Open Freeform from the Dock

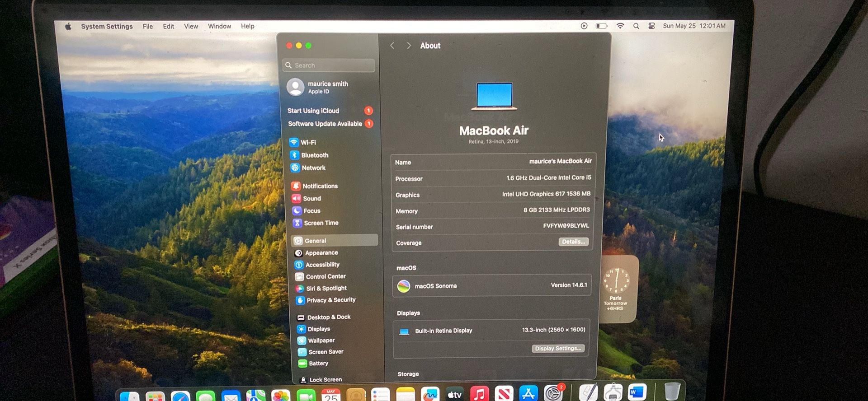[430, 394]
